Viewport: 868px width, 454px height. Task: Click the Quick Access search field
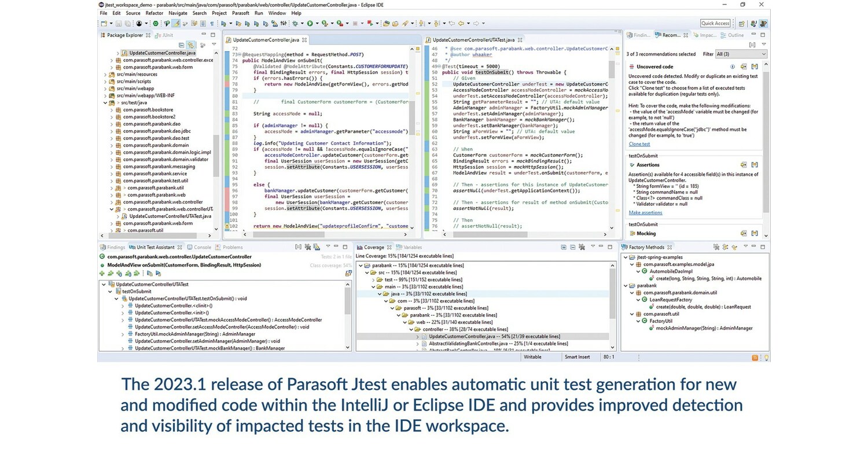click(x=715, y=24)
